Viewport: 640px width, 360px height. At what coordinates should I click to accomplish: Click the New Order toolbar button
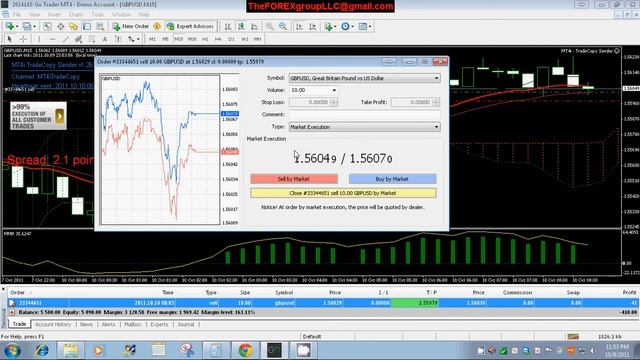(x=131, y=27)
